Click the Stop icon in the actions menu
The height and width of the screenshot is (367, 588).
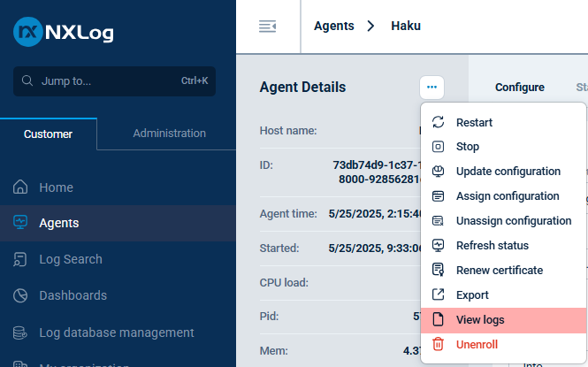click(x=438, y=147)
